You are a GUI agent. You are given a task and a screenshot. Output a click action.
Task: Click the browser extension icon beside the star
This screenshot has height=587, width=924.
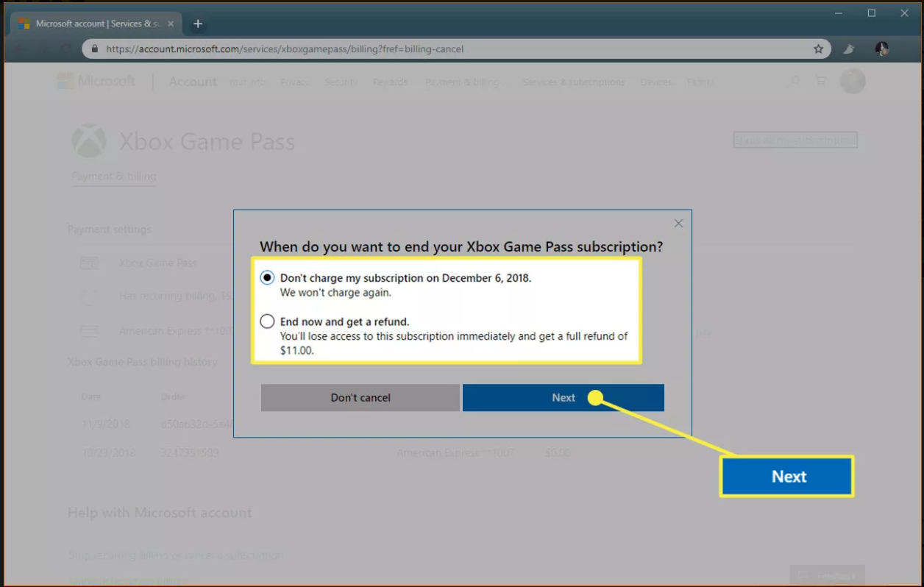coord(849,49)
